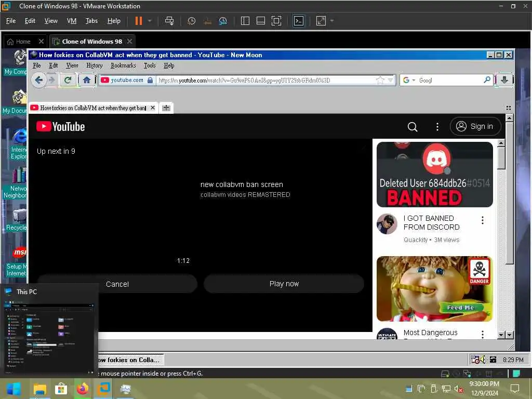Bookmark this page with the star icon
The image size is (532, 399).
[x=380, y=81]
